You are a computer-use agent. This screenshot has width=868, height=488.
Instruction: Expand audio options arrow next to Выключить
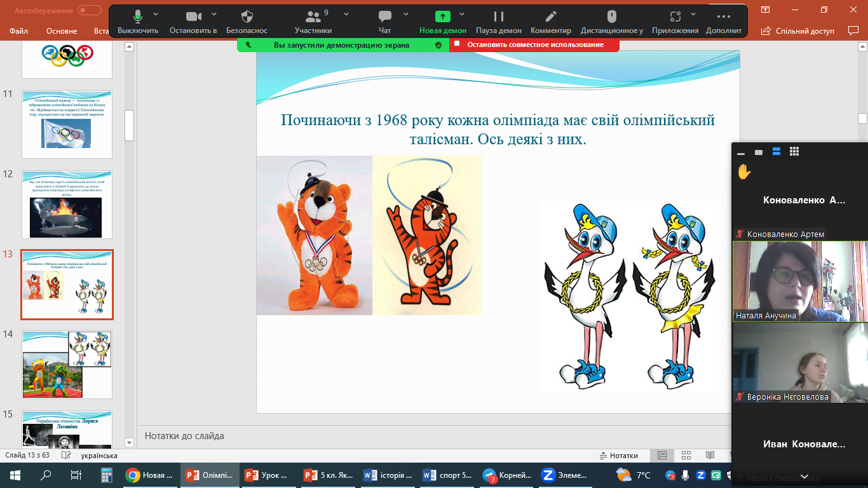(156, 14)
